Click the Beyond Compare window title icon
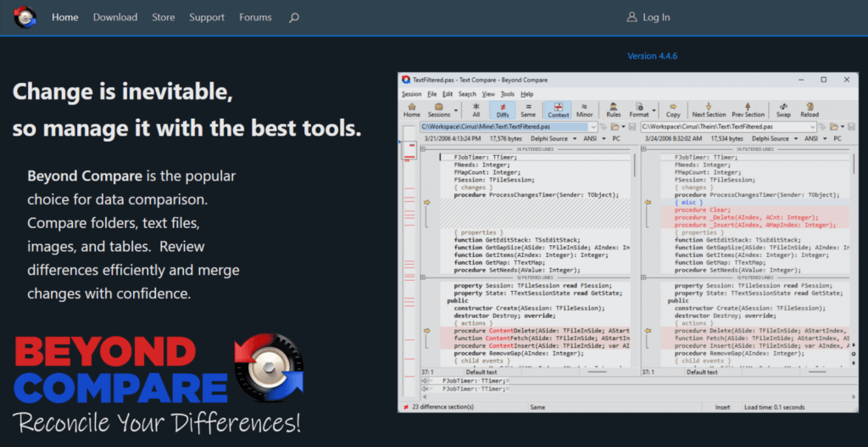Image resolution: width=868 pixels, height=447 pixels. click(406, 80)
